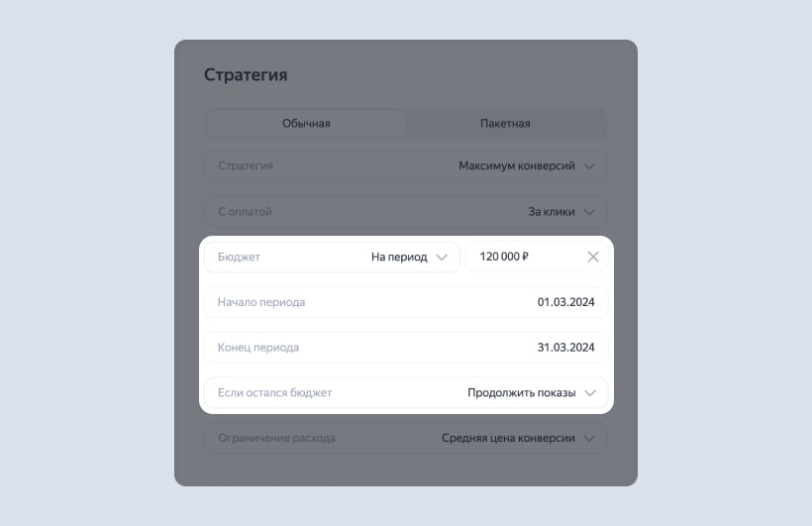Switch to the Пакетная tab

[x=505, y=124]
